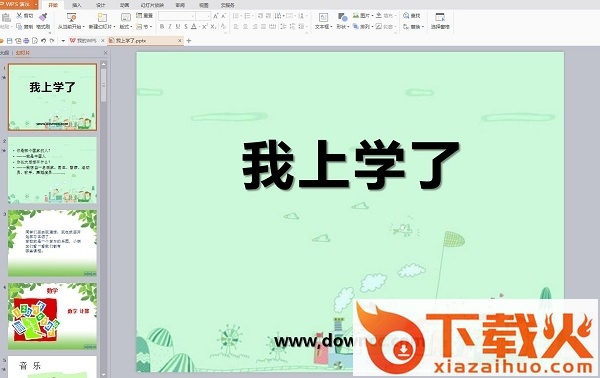
Task: Expand the New Slide (新建幻灯片) dropdown arrow
Action: (114, 27)
